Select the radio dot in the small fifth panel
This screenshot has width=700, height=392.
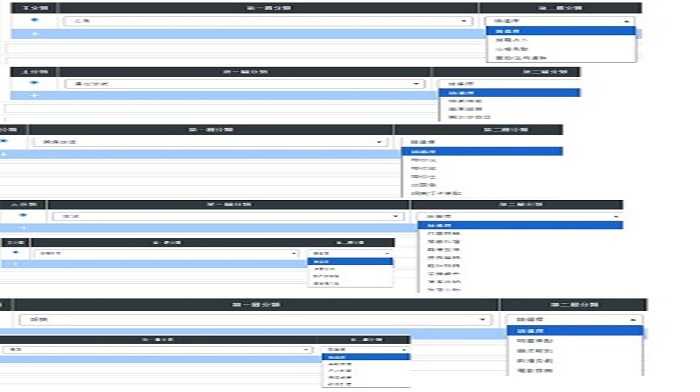pos(16,253)
